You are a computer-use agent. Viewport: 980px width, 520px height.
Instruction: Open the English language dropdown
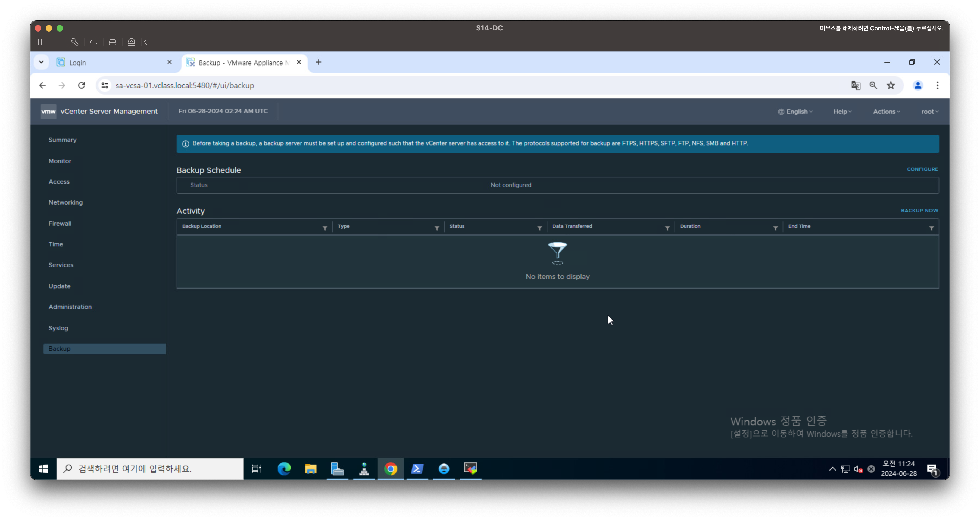point(795,112)
